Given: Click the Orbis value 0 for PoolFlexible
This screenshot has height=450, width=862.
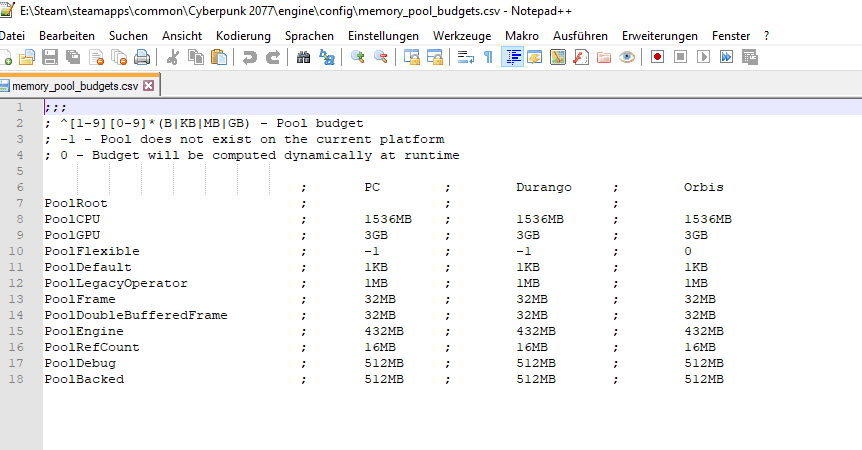Looking at the screenshot, I should pos(688,251).
